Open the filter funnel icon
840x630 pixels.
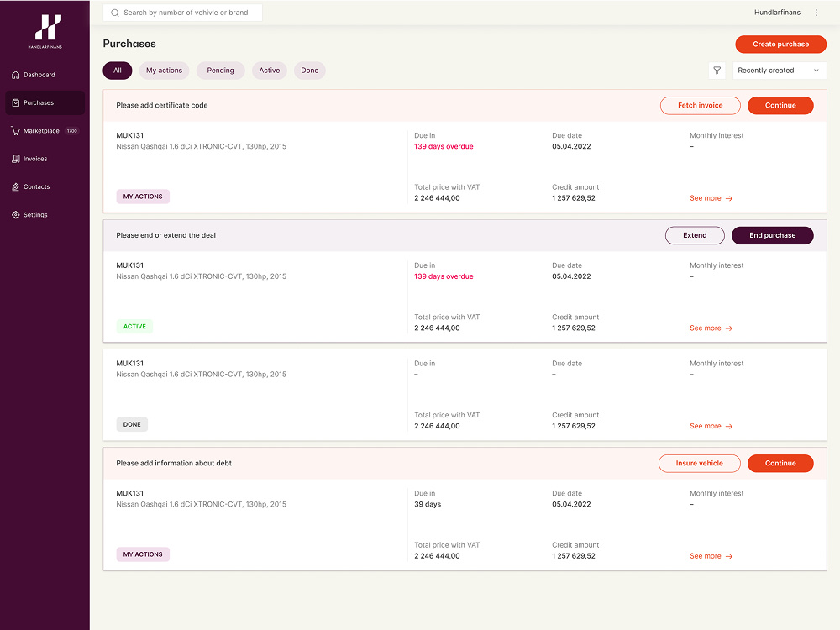click(717, 71)
